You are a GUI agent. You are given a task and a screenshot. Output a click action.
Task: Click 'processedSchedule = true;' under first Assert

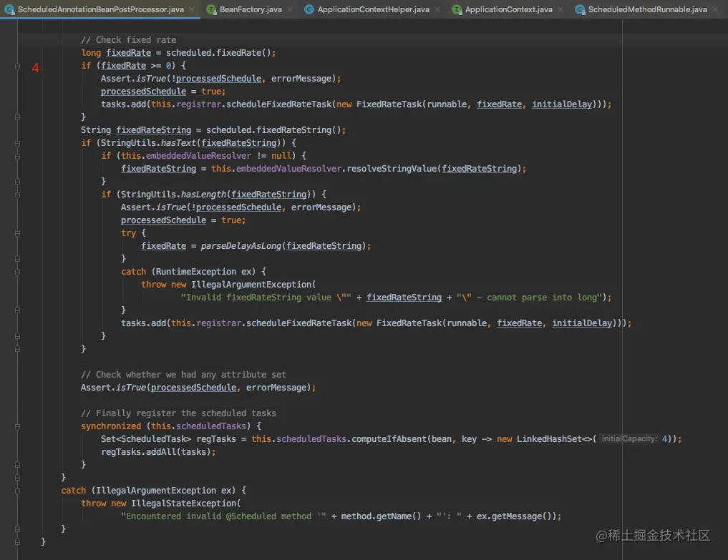point(163,92)
